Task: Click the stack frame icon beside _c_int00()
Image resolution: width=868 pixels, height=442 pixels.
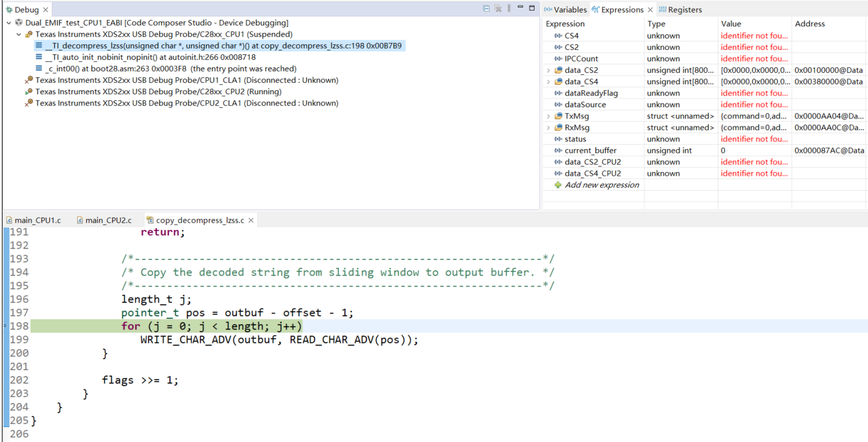Action: point(39,69)
